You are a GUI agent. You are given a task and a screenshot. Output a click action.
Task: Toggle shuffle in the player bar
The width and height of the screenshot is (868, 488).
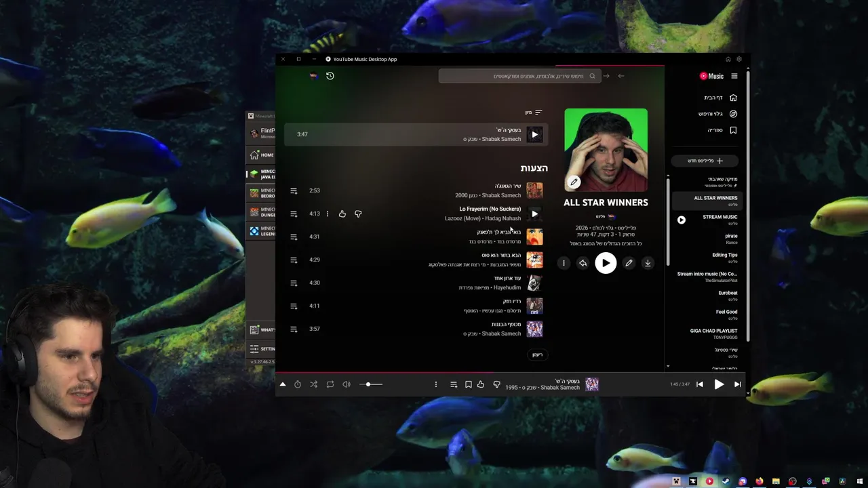coord(313,384)
